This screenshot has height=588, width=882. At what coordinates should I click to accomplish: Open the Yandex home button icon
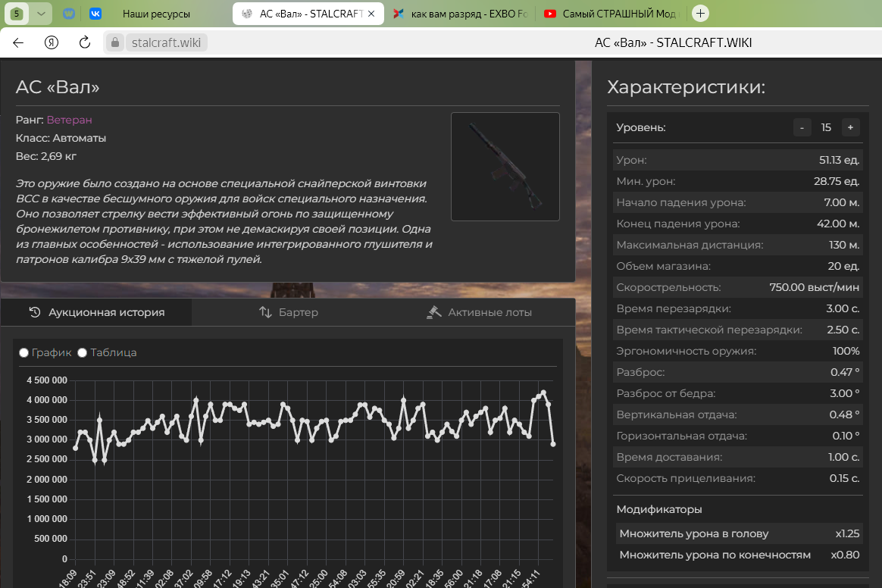(52, 42)
